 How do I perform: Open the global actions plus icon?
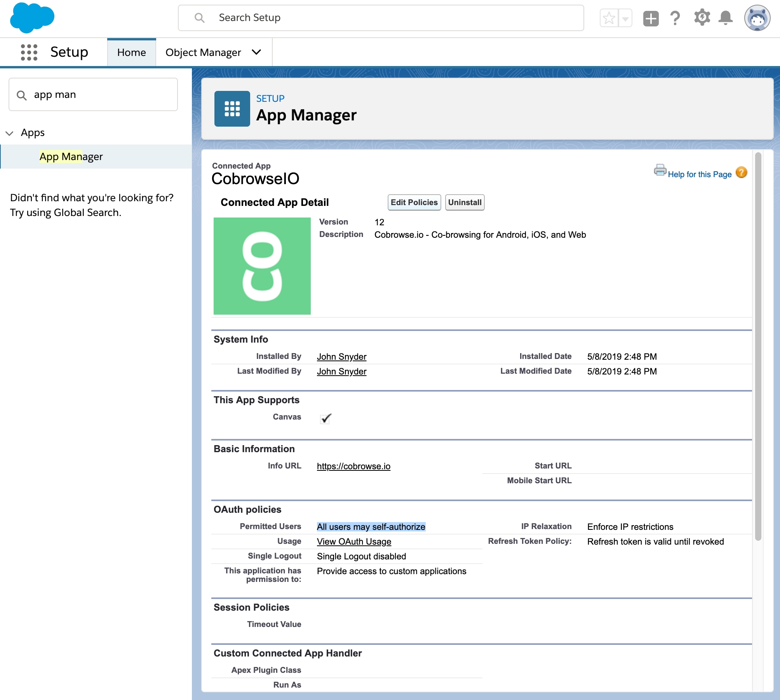[x=651, y=18]
